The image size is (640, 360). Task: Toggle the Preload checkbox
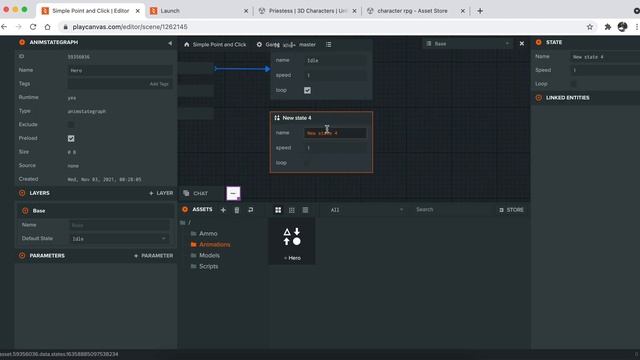tap(71, 138)
